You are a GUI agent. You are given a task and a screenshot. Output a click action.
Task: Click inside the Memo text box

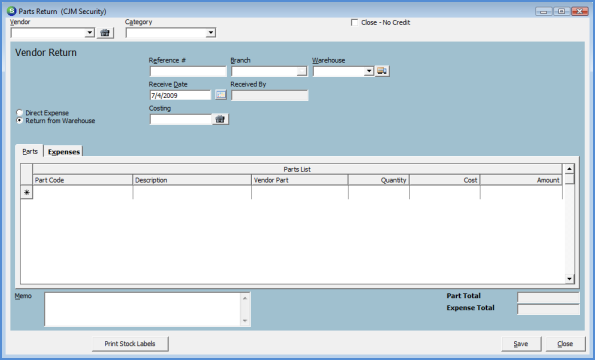pos(143,309)
